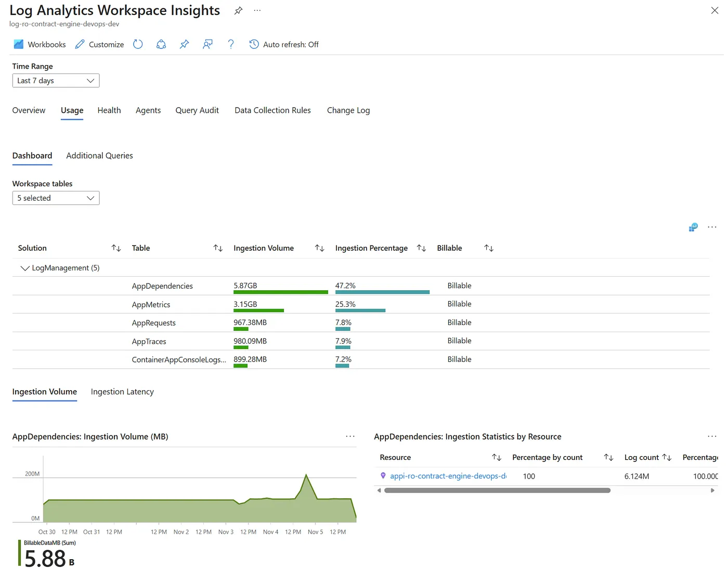Viewport: 728px width, 580px height.
Task: Click the Refresh circular arrow icon
Action: coord(138,44)
